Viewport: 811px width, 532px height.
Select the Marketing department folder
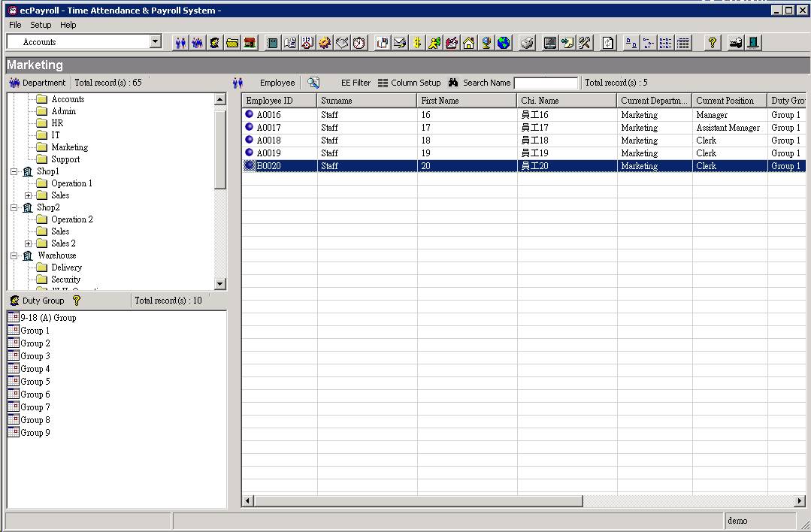click(x=69, y=147)
